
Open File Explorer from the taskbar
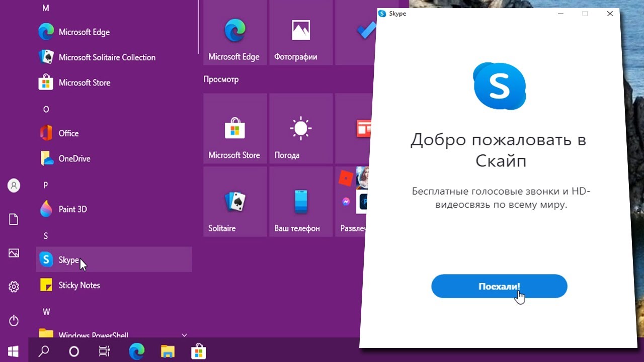[x=168, y=351]
